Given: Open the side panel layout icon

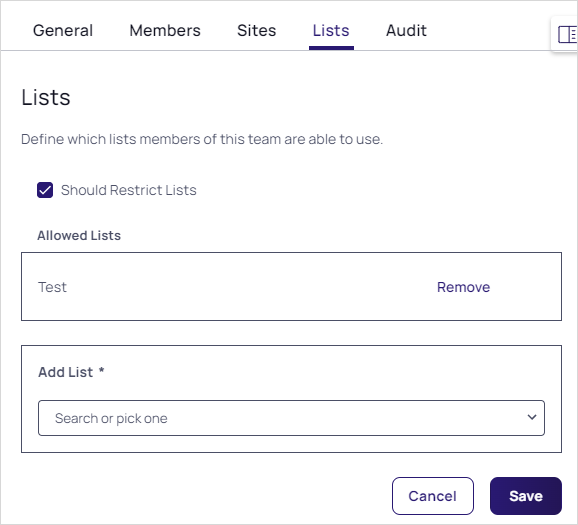Looking at the screenshot, I should pyautogui.click(x=567, y=35).
